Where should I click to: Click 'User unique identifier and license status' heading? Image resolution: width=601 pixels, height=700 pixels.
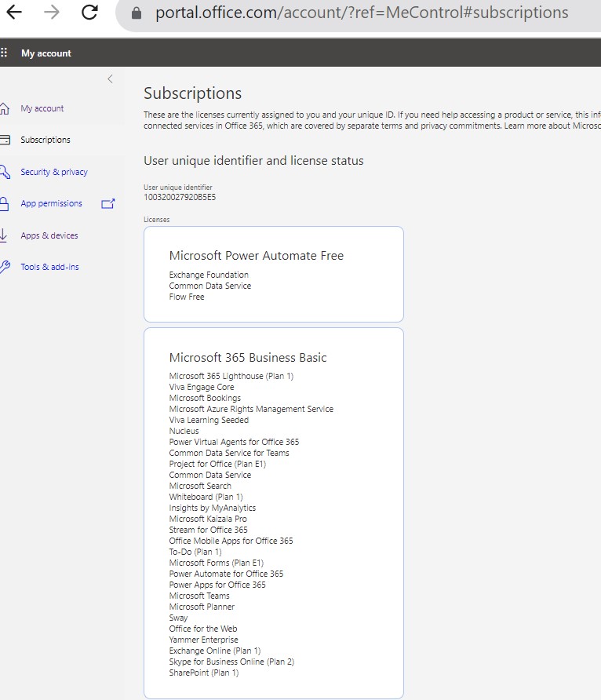coord(253,161)
